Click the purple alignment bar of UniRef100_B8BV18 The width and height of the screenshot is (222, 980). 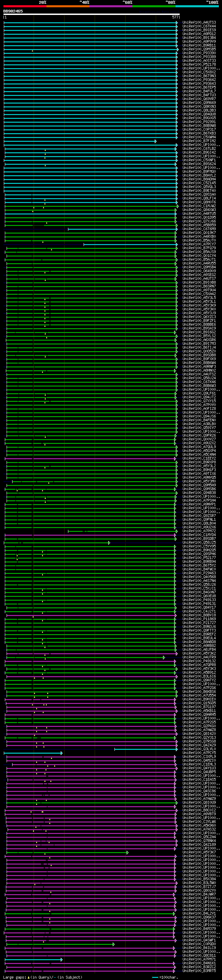(x=92, y=616)
